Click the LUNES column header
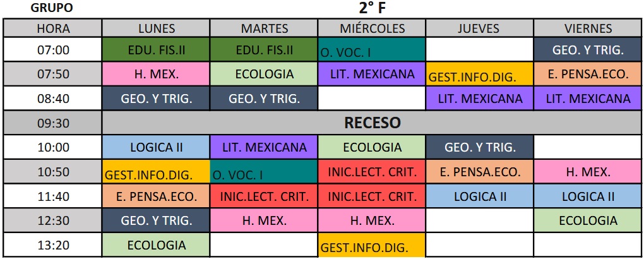 (156, 28)
